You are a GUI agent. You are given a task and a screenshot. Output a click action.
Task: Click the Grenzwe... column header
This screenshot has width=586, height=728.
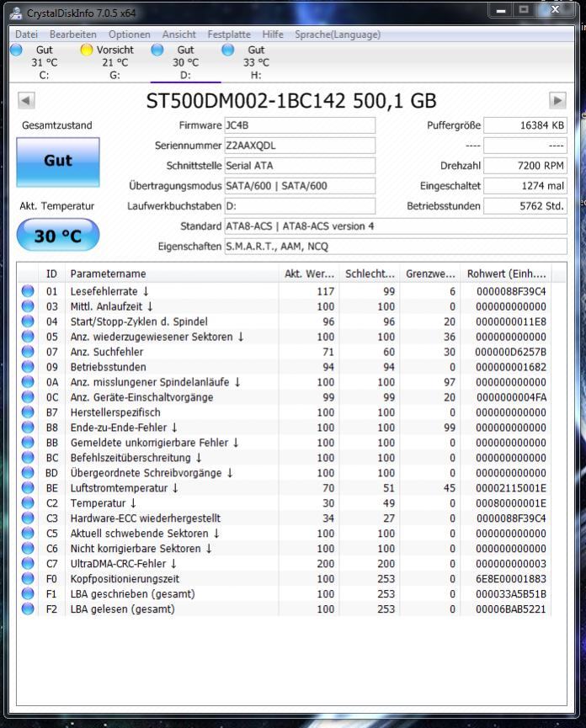pyautogui.click(x=430, y=274)
